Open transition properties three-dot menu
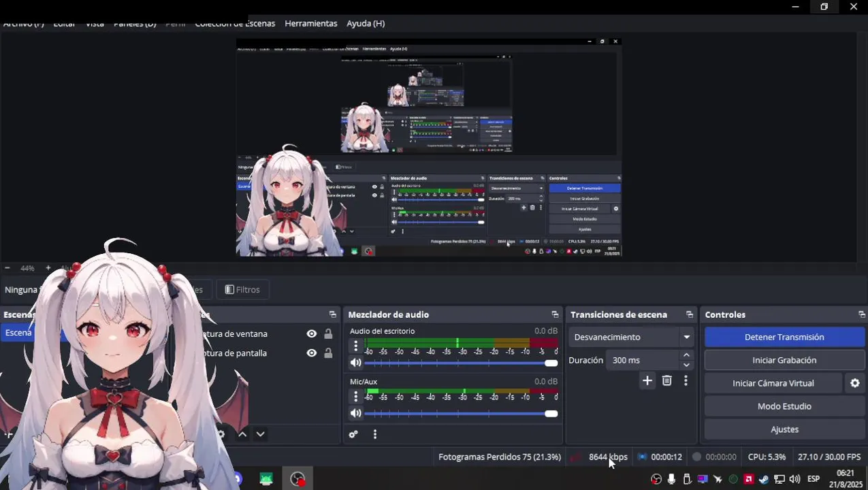868x490 pixels. coord(686,380)
